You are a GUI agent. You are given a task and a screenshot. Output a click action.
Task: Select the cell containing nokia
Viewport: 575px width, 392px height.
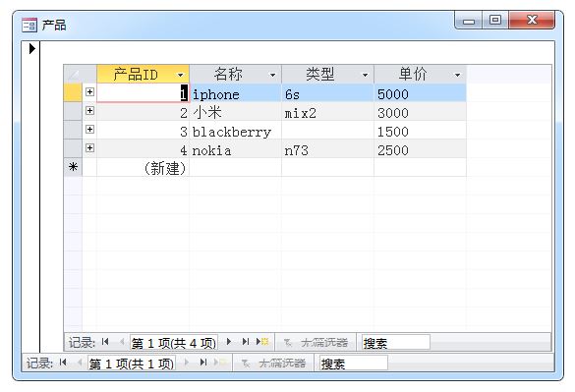click(236, 149)
